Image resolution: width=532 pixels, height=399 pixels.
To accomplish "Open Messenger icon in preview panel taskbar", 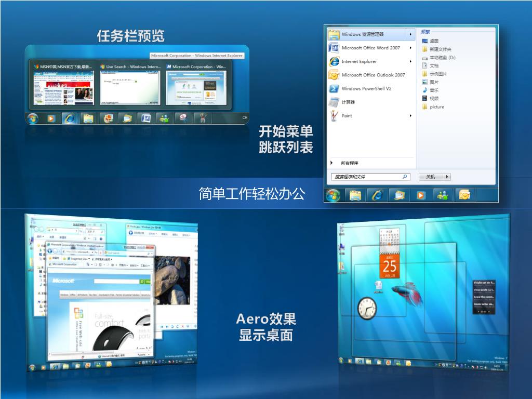I will pos(165,118).
